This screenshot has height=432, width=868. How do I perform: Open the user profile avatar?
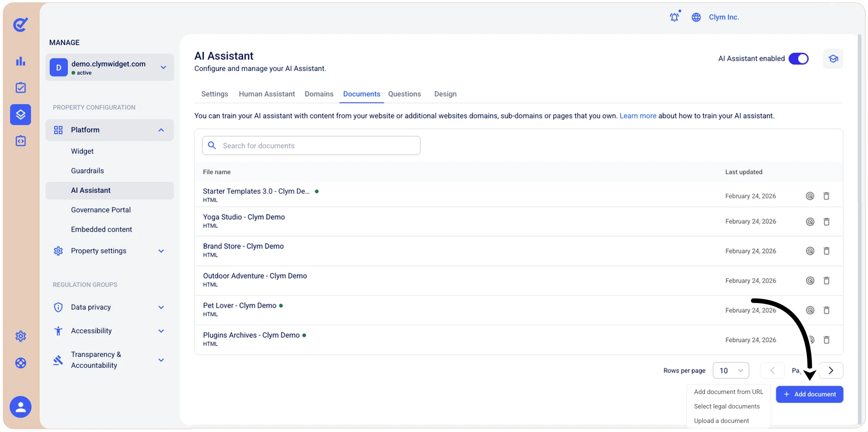[x=20, y=407]
